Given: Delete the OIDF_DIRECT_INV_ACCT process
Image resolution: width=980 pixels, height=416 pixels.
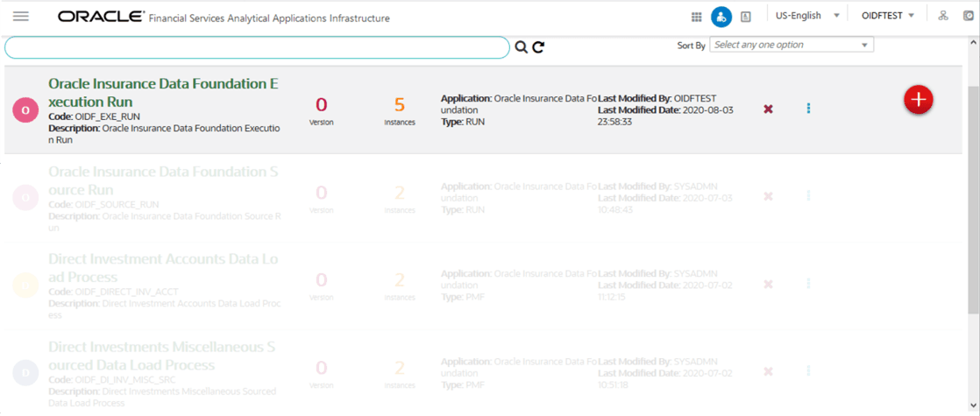Looking at the screenshot, I should (x=768, y=285).
